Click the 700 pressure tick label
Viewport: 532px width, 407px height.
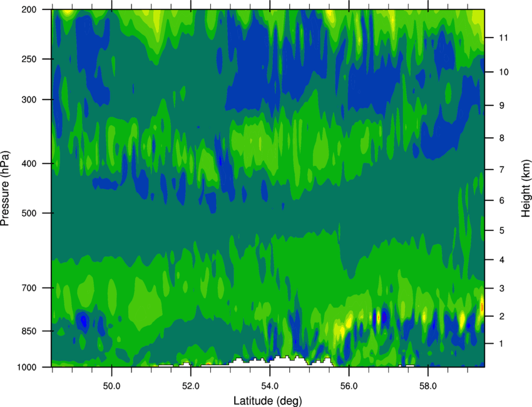pyautogui.click(x=29, y=288)
